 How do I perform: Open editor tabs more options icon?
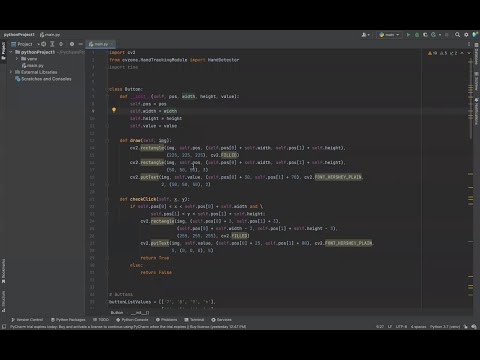(469, 44)
